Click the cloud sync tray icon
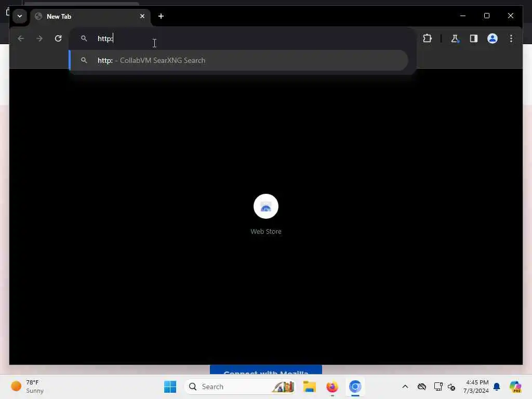The image size is (532, 399). [x=422, y=387]
